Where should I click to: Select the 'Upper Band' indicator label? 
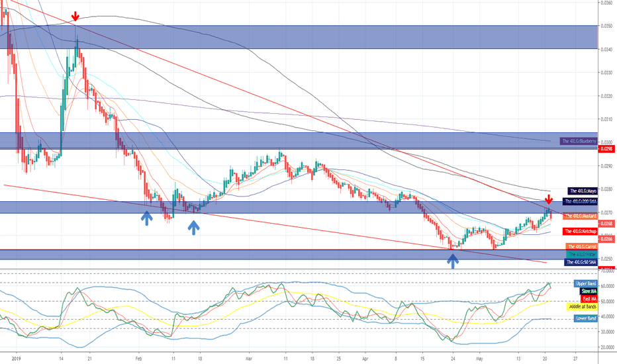pyautogui.click(x=585, y=284)
